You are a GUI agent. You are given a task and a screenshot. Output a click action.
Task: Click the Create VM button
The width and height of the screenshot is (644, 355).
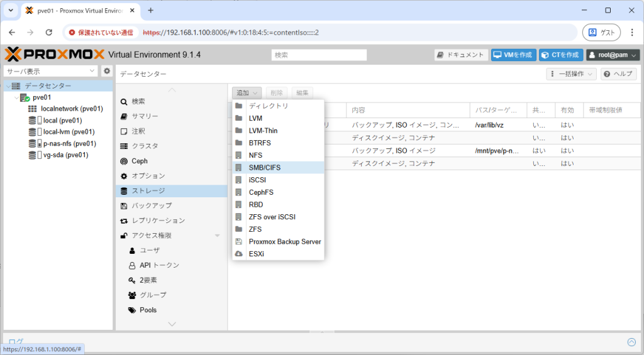[513, 55]
